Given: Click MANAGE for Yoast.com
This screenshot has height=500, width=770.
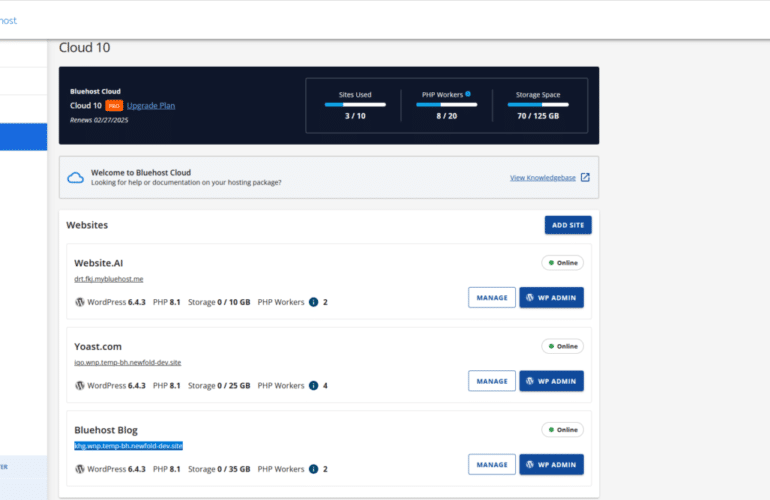Looking at the screenshot, I should (492, 381).
